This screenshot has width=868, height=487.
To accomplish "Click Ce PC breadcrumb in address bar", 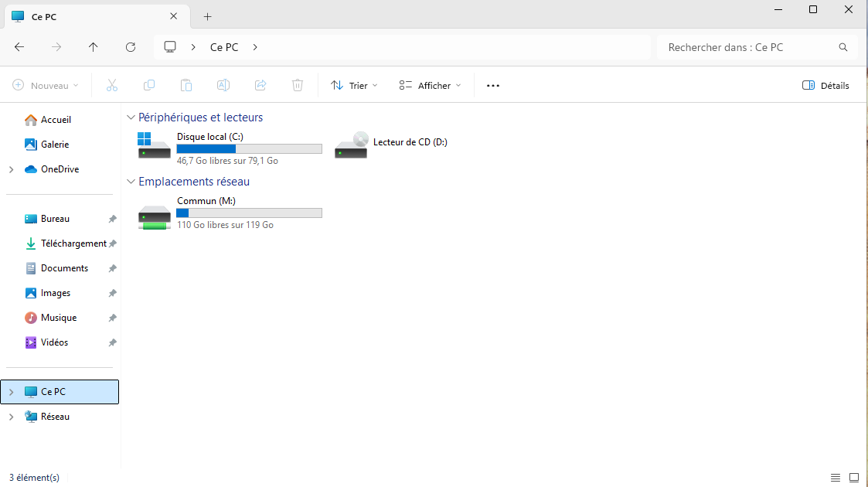I will pos(224,47).
